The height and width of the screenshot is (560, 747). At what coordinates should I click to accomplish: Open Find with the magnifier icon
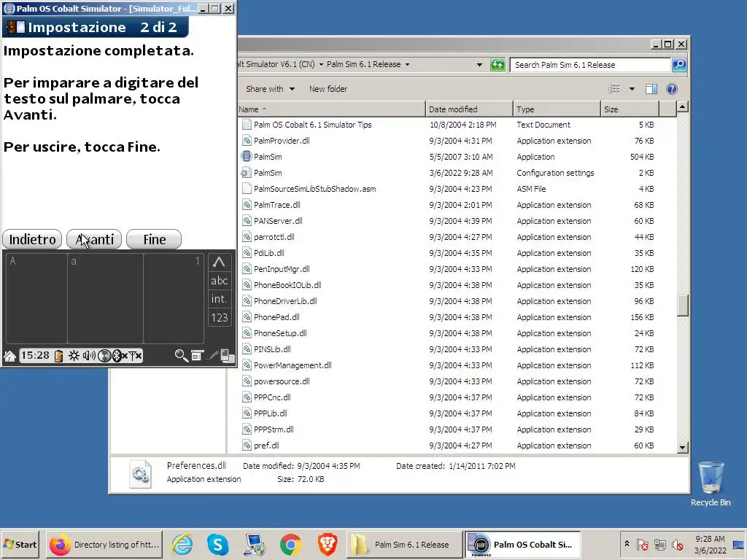(x=181, y=355)
